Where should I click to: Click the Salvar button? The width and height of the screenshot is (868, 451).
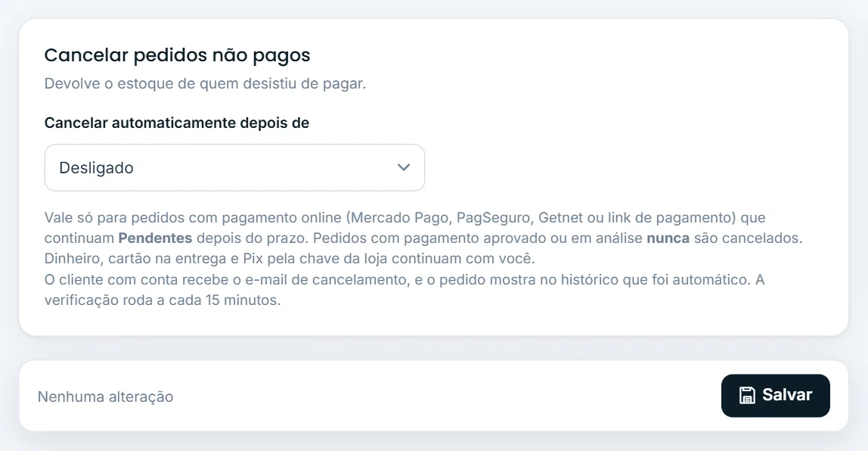(x=775, y=396)
